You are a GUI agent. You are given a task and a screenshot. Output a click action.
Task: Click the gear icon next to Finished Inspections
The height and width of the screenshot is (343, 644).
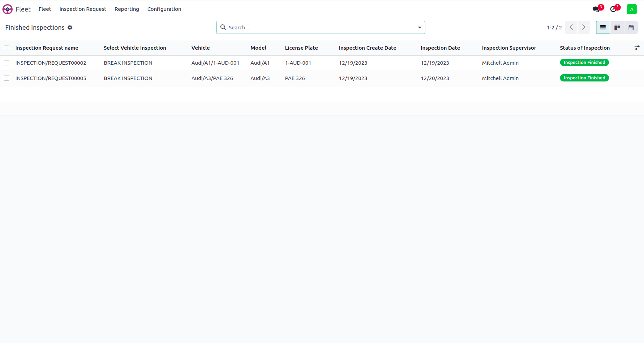70,28
